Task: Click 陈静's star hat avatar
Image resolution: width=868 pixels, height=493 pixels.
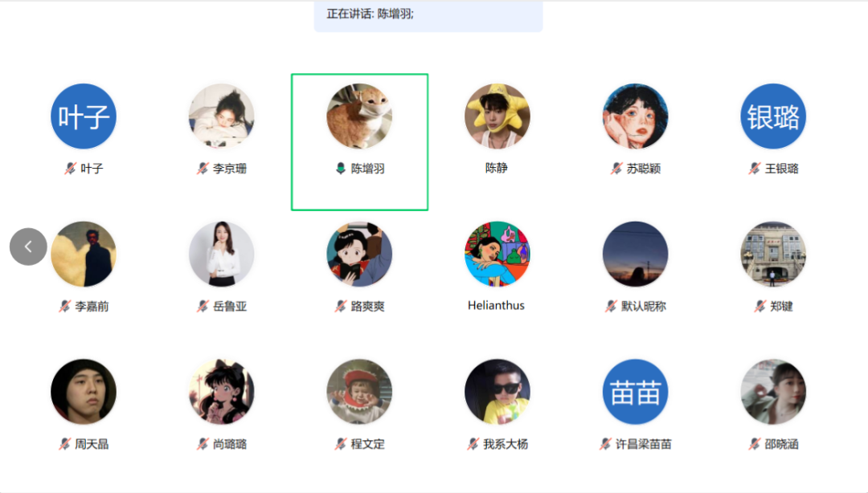Action: 497,116
